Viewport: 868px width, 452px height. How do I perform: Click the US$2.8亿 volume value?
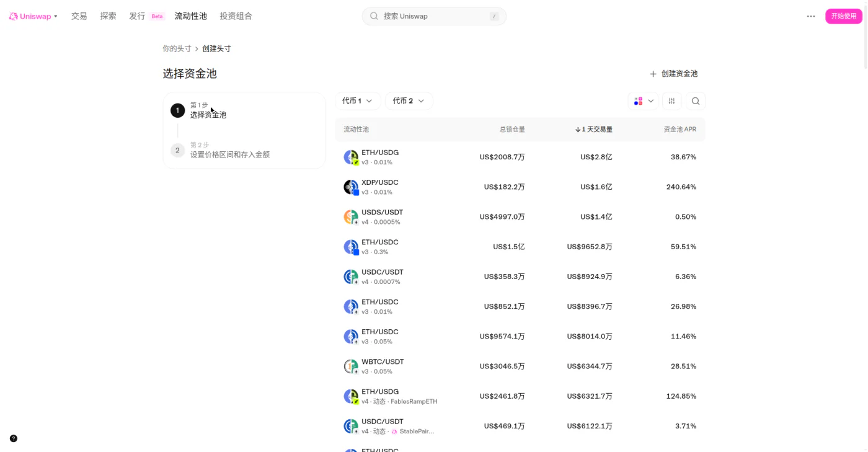pyautogui.click(x=596, y=157)
